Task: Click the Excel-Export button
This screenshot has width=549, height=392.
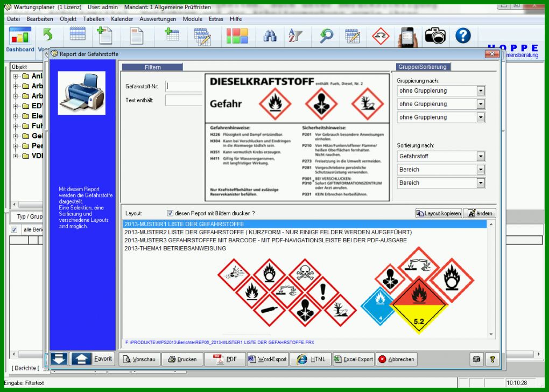Action: (x=354, y=359)
